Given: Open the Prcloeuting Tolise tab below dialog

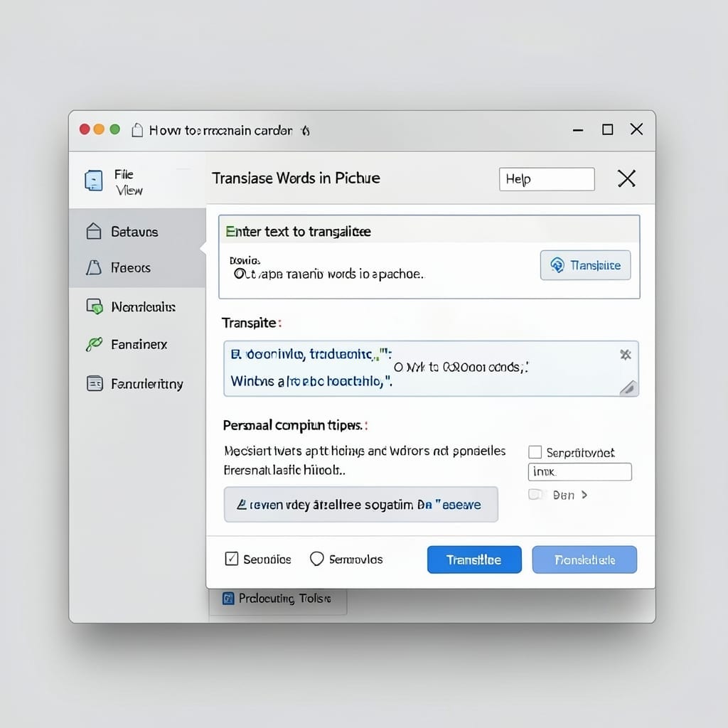Looking at the screenshot, I should click(278, 600).
